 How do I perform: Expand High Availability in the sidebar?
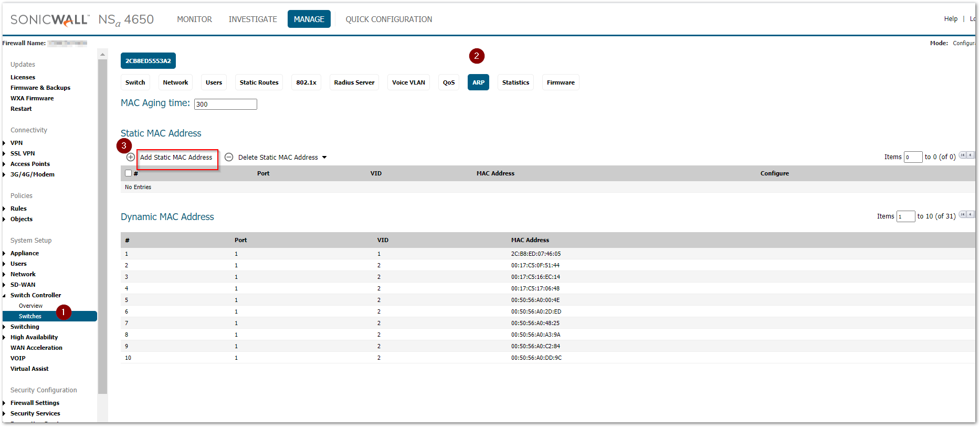click(4, 337)
